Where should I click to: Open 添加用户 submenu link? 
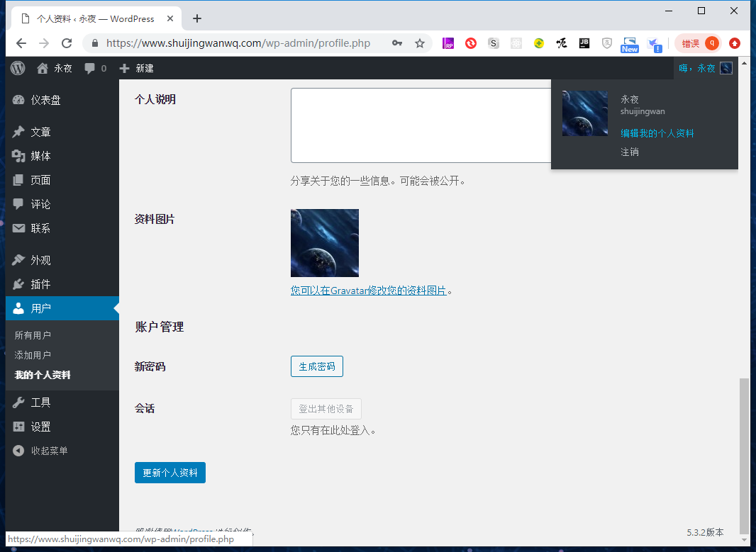coord(33,355)
